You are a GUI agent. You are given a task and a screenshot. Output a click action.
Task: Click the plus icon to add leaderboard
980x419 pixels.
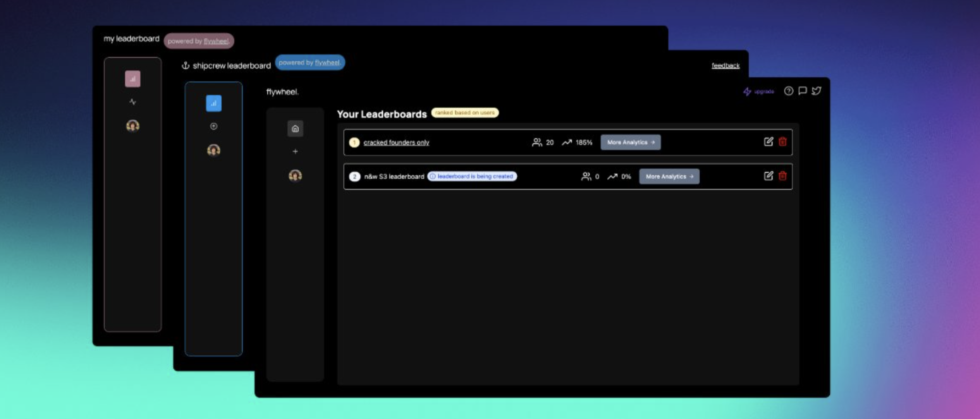(295, 151)
